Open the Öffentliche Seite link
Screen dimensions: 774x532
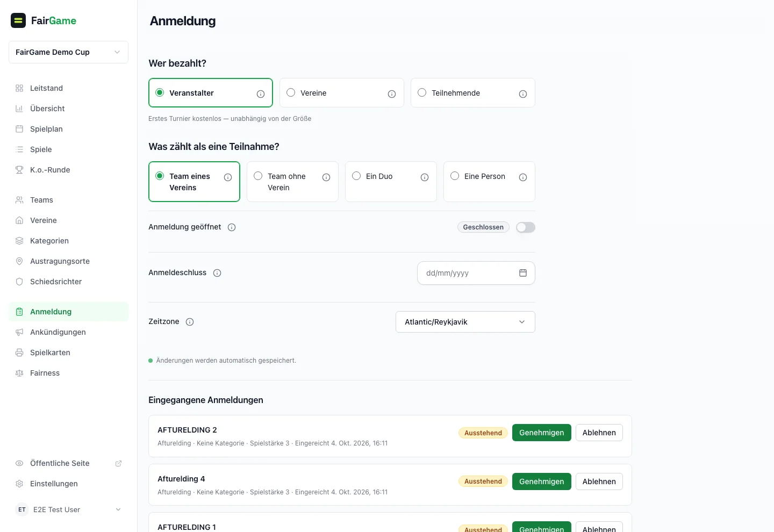(68, 463)
